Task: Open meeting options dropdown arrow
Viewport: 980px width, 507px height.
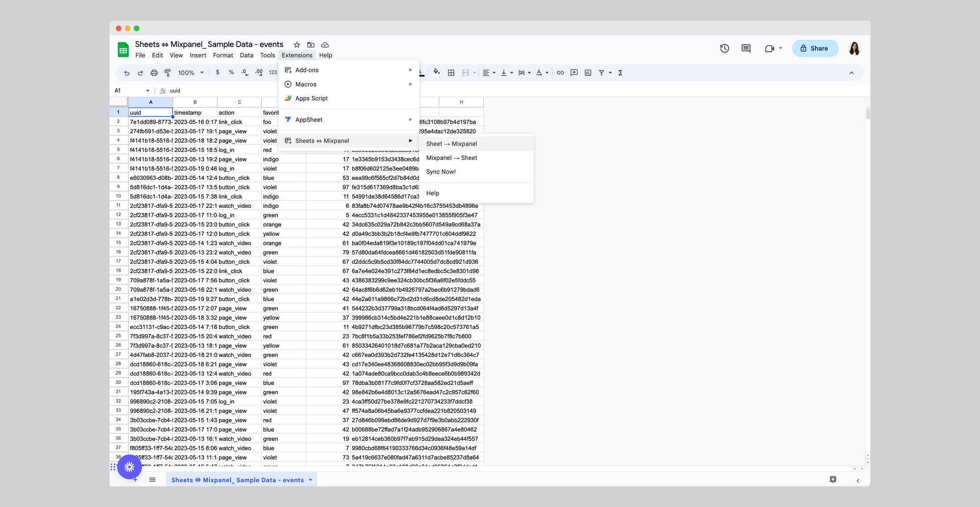Action: [x=781, y=48]
